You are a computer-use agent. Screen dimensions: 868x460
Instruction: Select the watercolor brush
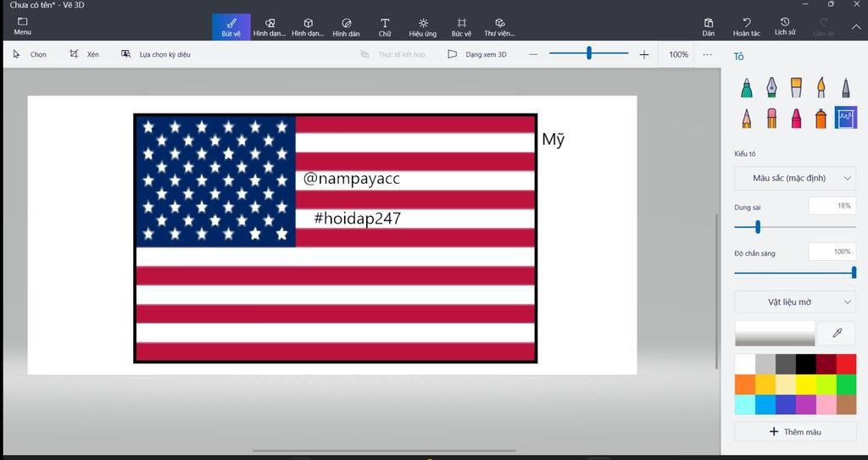point(821,88)
